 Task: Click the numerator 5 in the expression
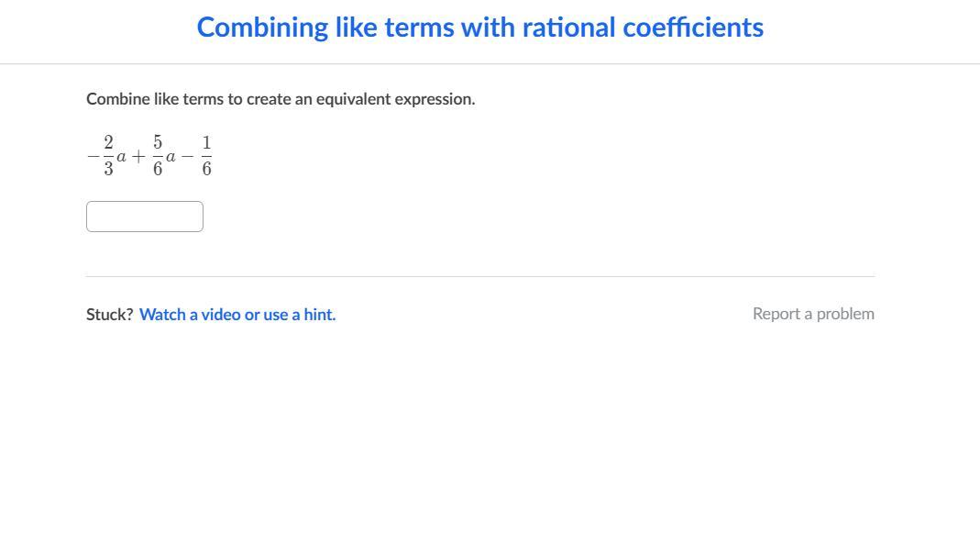(x=158, y=143)
